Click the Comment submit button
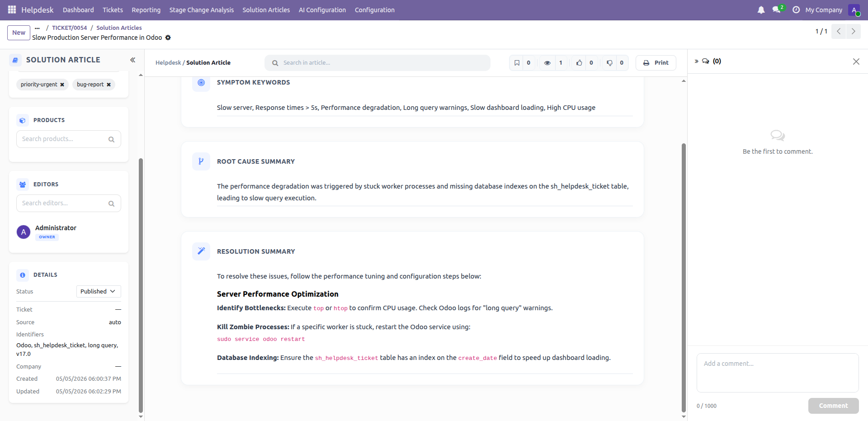Screen dimensions: 868x421 pos(833,406)
